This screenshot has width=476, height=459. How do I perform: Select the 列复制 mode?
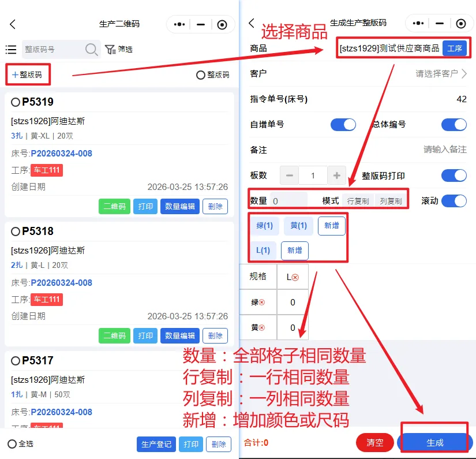pyautogui.click(x=391, y=201)
